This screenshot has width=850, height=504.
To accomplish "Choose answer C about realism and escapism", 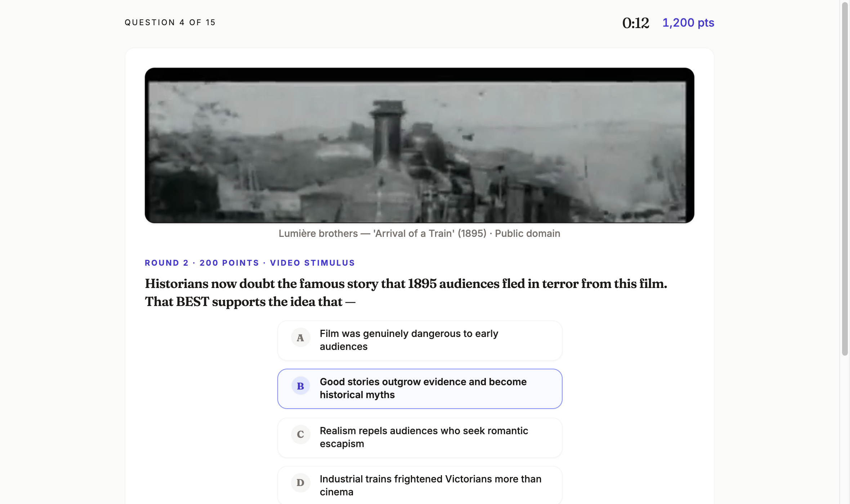I will [x=420, y=437].
